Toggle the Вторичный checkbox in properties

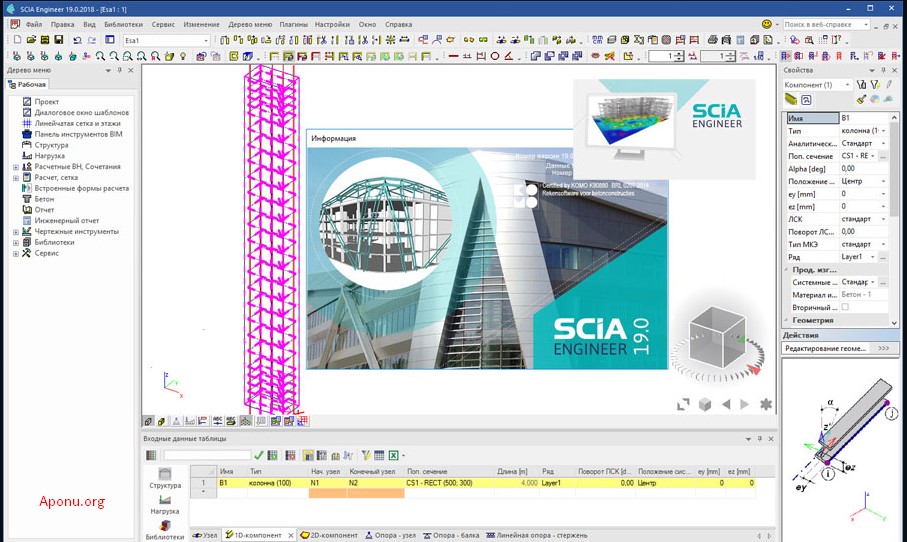pos(845,307)
